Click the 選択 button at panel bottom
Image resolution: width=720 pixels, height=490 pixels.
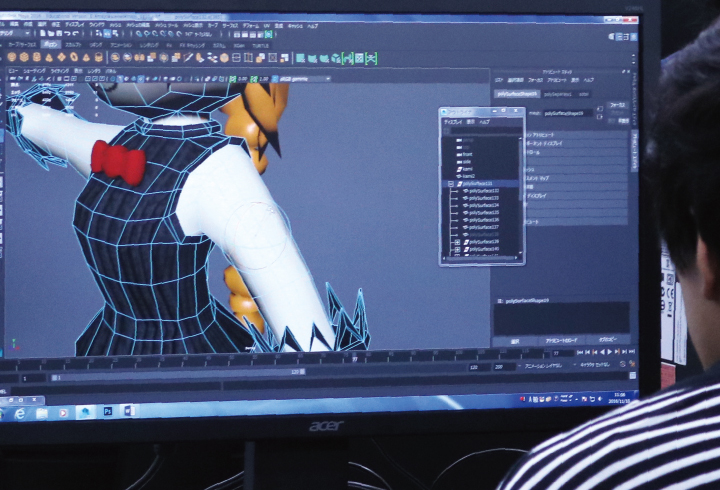point(515,341)
